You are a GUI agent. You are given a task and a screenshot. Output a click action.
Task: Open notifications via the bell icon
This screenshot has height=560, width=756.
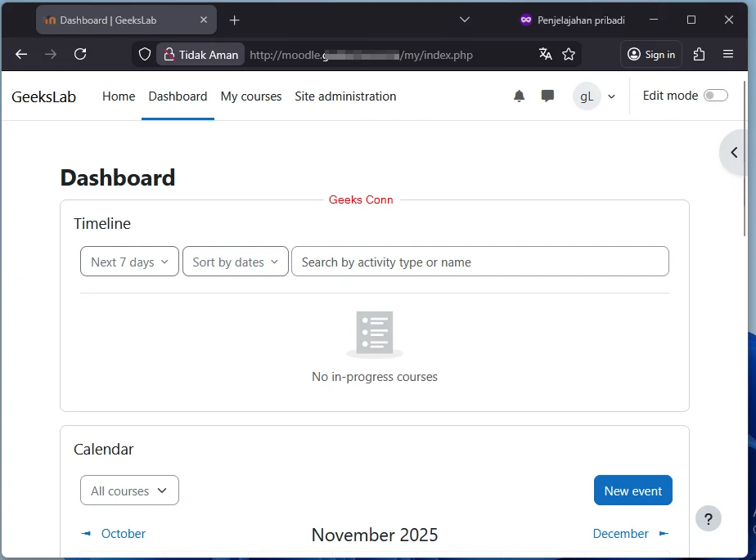[x=519, y=96]
